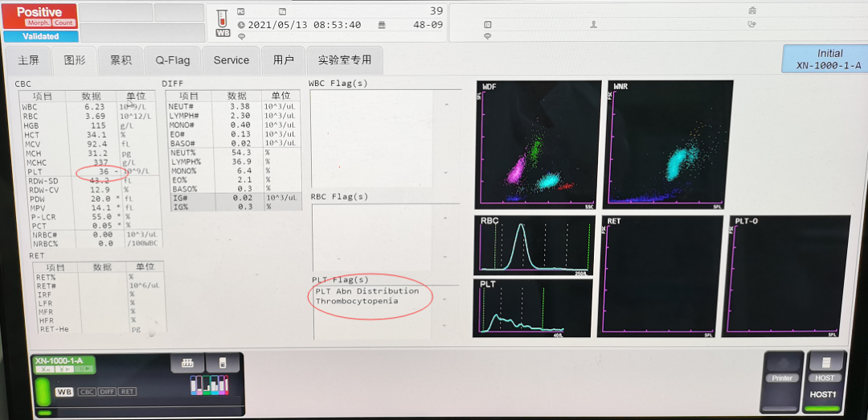Viewport: 868px width, 420px height.
Task: Select the Service tab
Action: [231, 60]
